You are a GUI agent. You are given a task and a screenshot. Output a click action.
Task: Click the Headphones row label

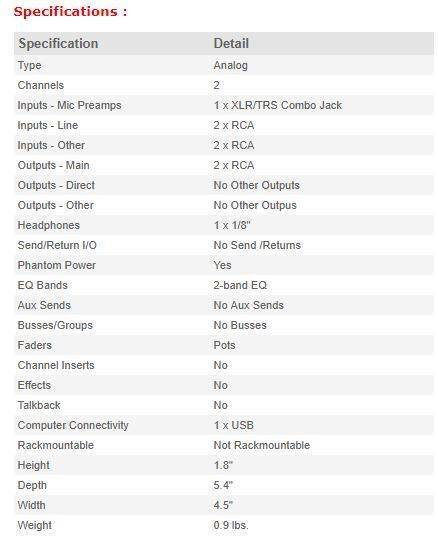[x=49, y=225]
